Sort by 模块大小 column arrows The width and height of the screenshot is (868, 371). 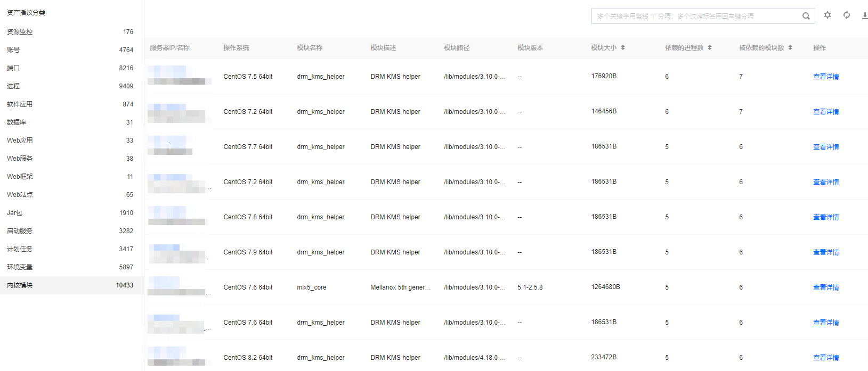point(623,48)
